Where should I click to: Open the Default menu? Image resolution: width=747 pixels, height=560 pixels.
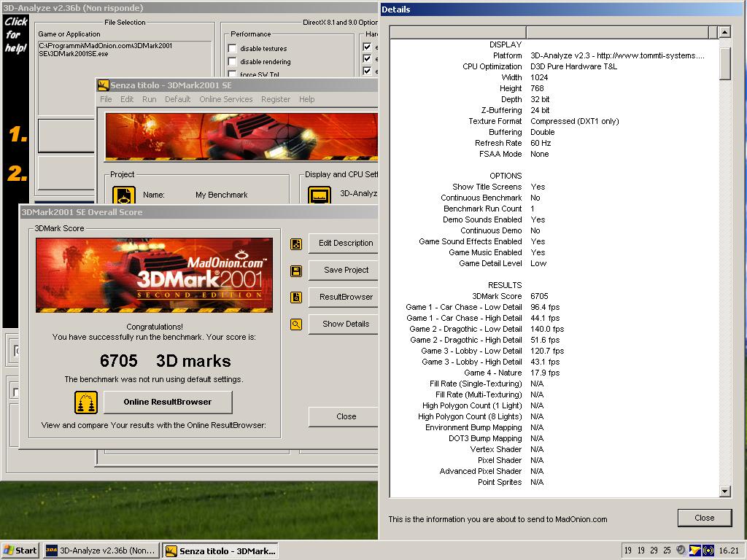click(178, 99)
